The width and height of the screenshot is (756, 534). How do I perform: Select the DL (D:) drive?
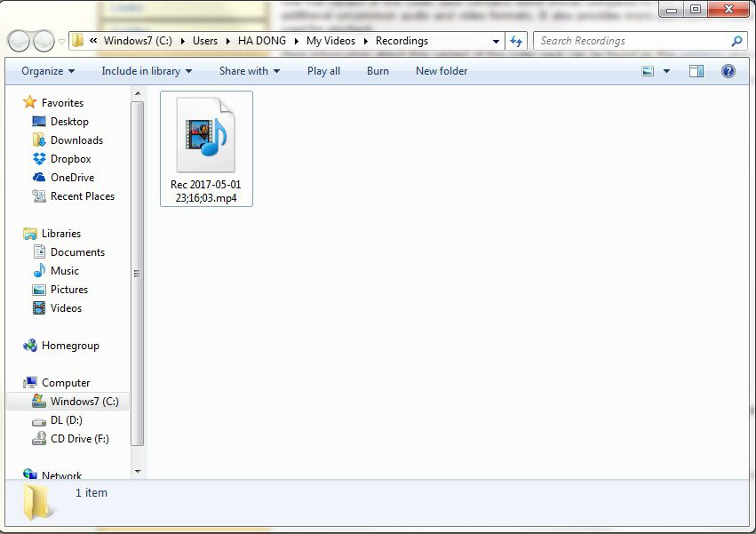(66, 420)
